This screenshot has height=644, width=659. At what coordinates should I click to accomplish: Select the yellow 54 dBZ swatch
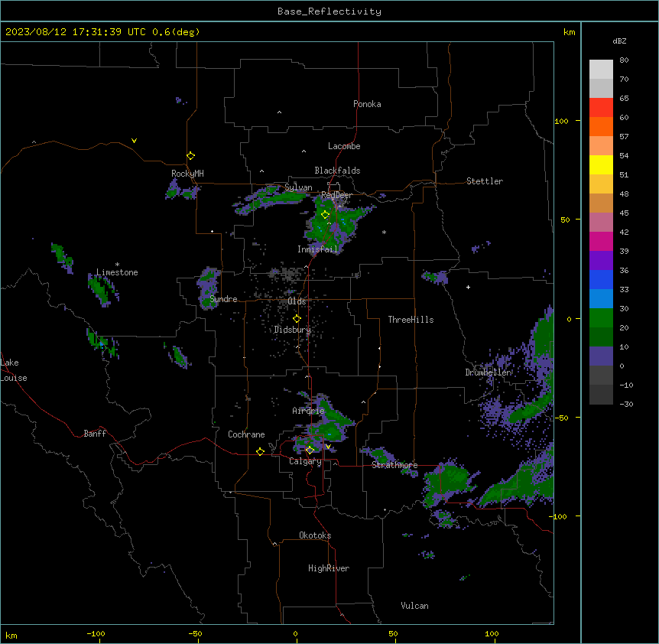(x=601, y=164)
